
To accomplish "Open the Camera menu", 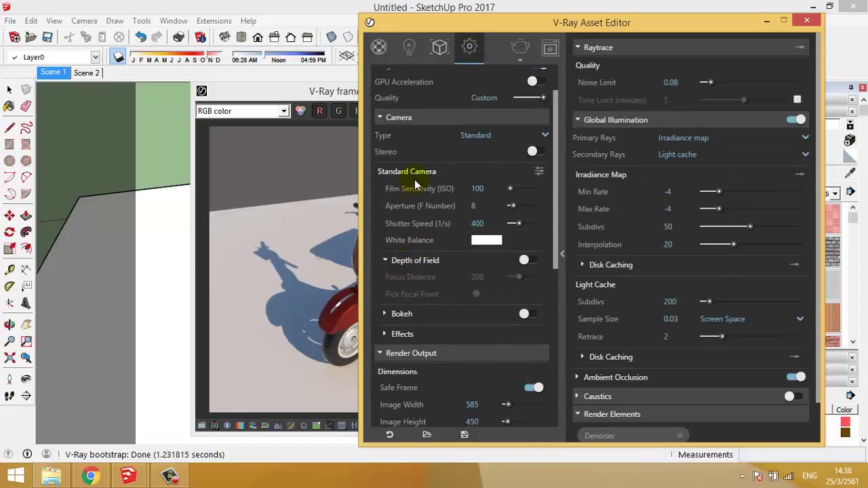I will [84, 21].
